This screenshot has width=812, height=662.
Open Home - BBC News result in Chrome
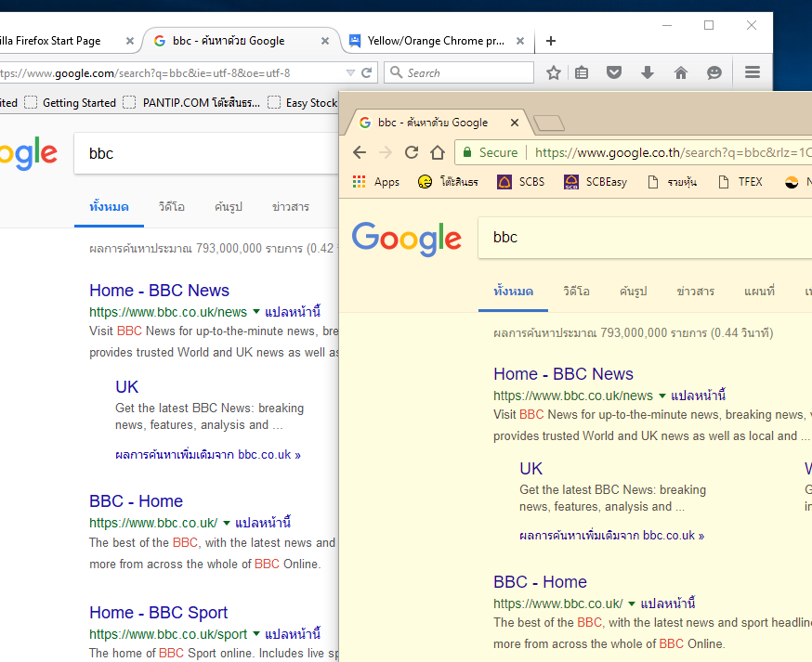click(x=563, y=373)
